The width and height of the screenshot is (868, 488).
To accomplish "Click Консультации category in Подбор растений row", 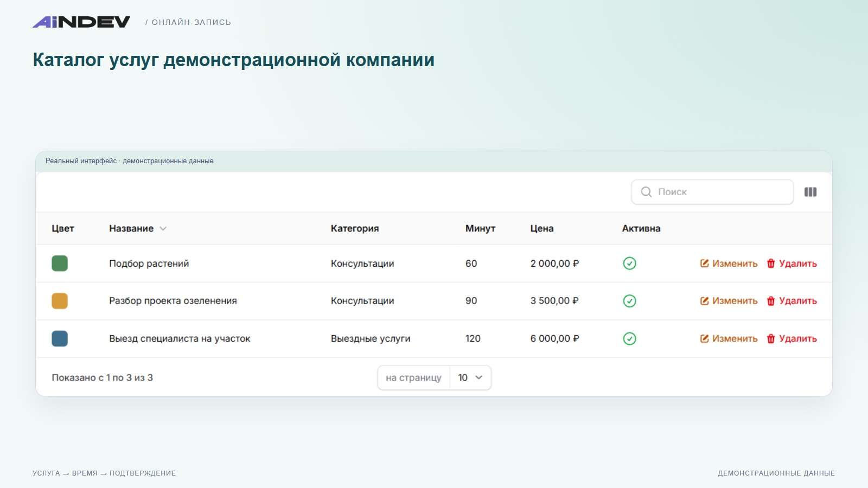I will click(x=362, y=264).
